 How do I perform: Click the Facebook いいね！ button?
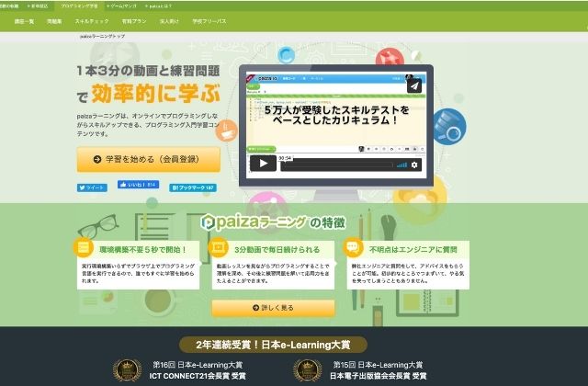pyautogui.click(x=139, y=184)
